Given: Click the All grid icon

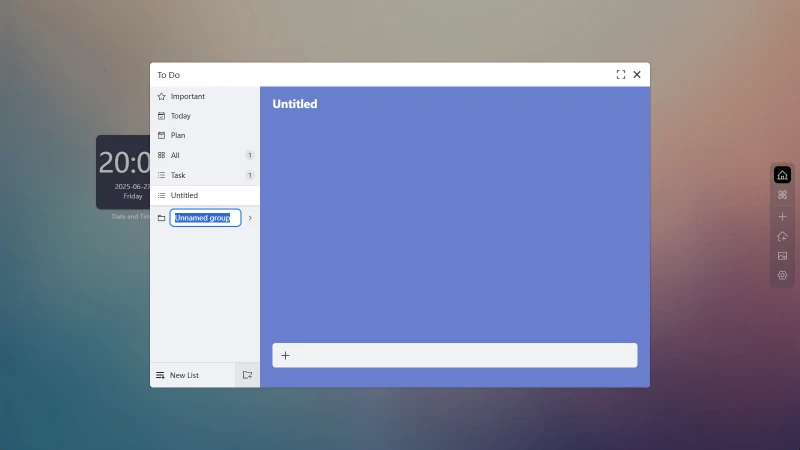Looking at the screenshot, I should point(161,155).
